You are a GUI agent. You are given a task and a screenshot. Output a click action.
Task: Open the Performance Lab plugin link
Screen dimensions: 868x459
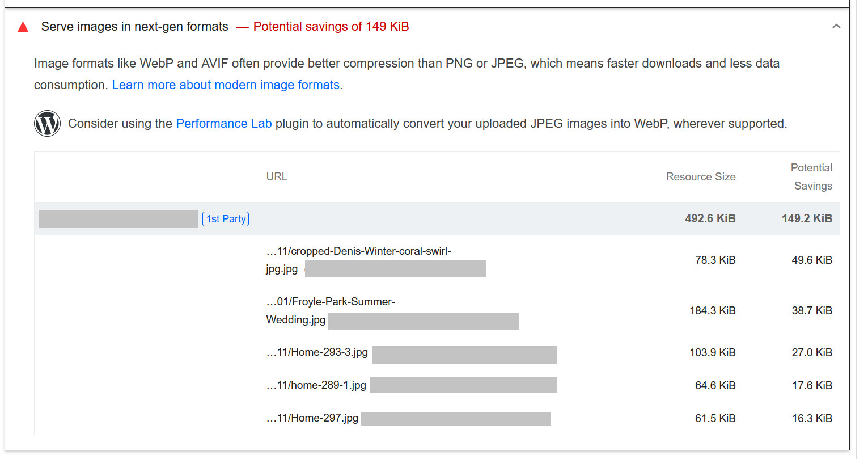coord(223,123)
